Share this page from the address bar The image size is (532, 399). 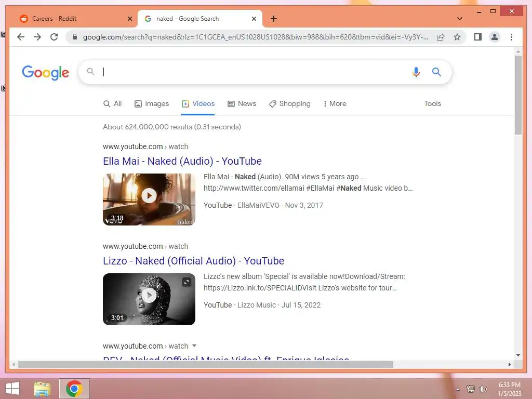(x=441, y=37)
